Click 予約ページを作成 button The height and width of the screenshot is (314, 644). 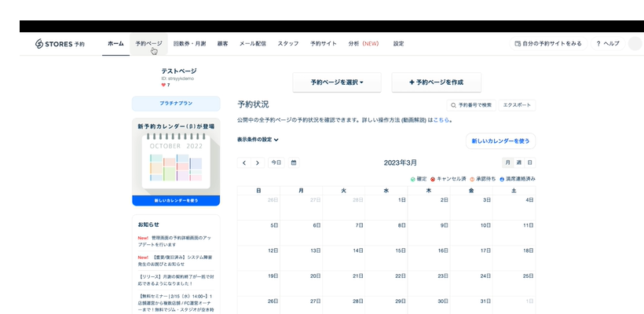click(x=436, y=82)
